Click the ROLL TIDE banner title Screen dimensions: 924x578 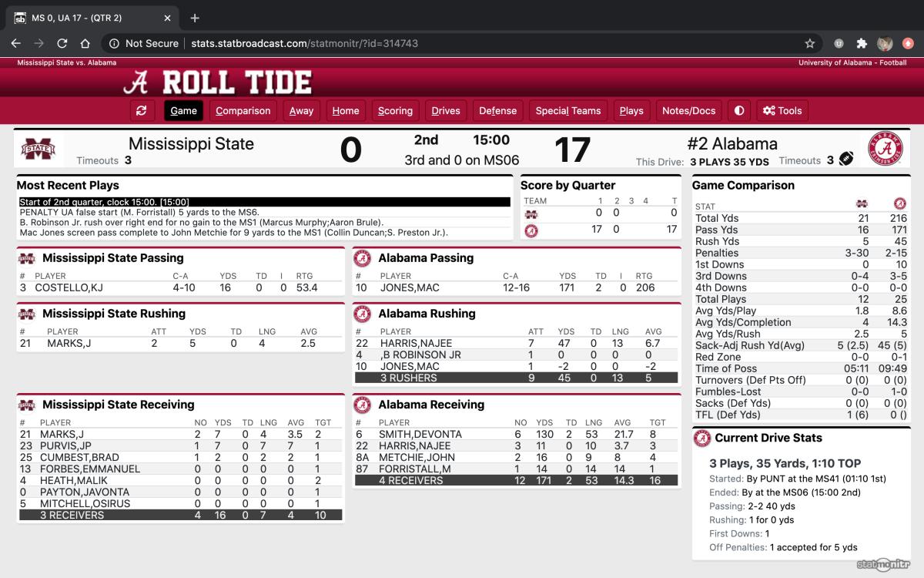click(237, 82)
